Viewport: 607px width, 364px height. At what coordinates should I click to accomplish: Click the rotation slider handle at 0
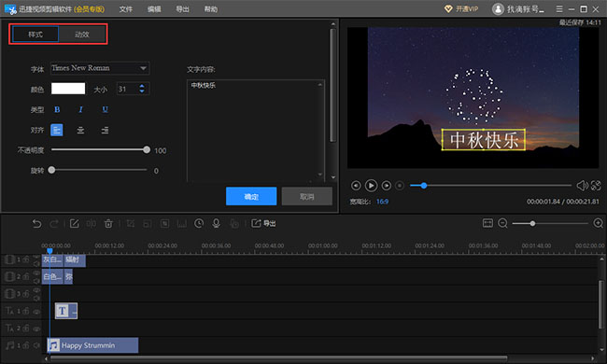pos(51,170)
